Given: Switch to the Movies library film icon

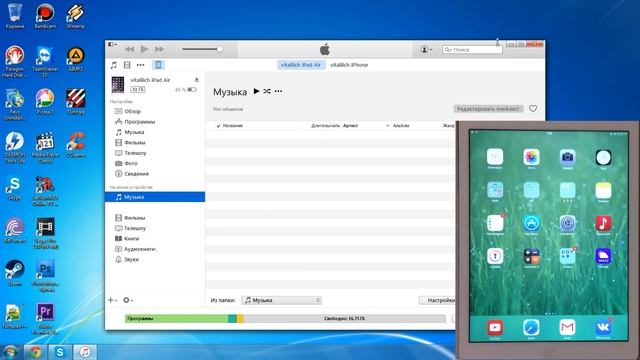Looking at the screenshot, I should [x=127, y=65].
